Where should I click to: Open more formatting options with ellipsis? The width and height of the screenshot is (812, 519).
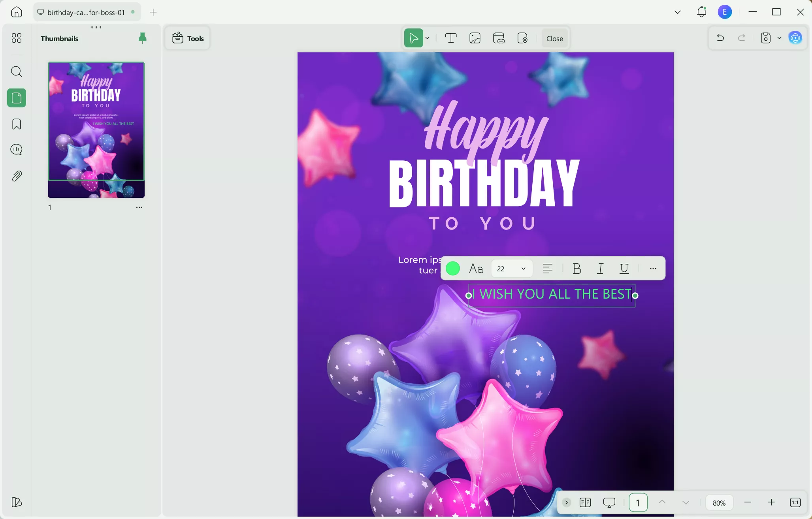[653, 269]
